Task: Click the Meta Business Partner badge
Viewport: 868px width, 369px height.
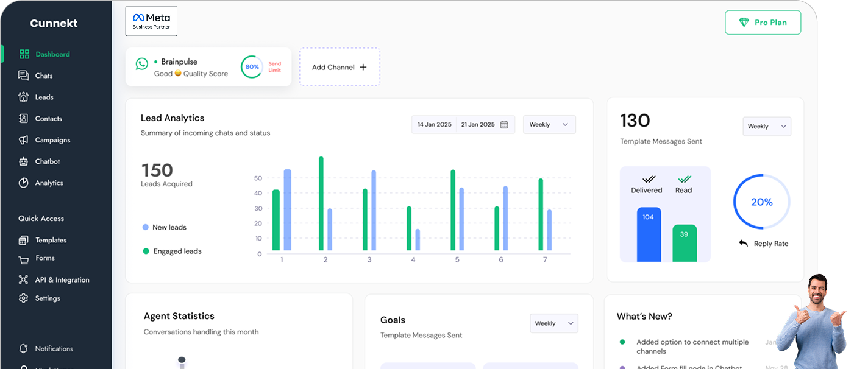Action: coord(151,21)
